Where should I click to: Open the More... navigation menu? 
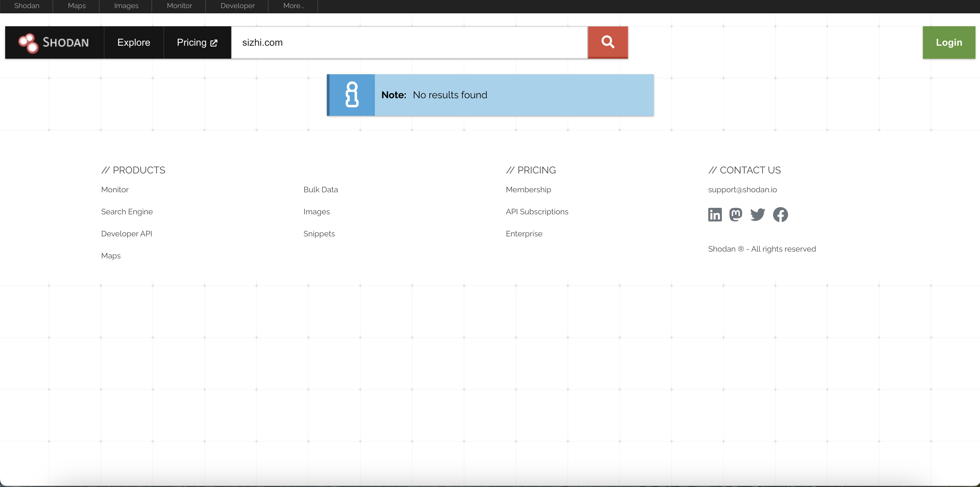(x=293, y=6)
